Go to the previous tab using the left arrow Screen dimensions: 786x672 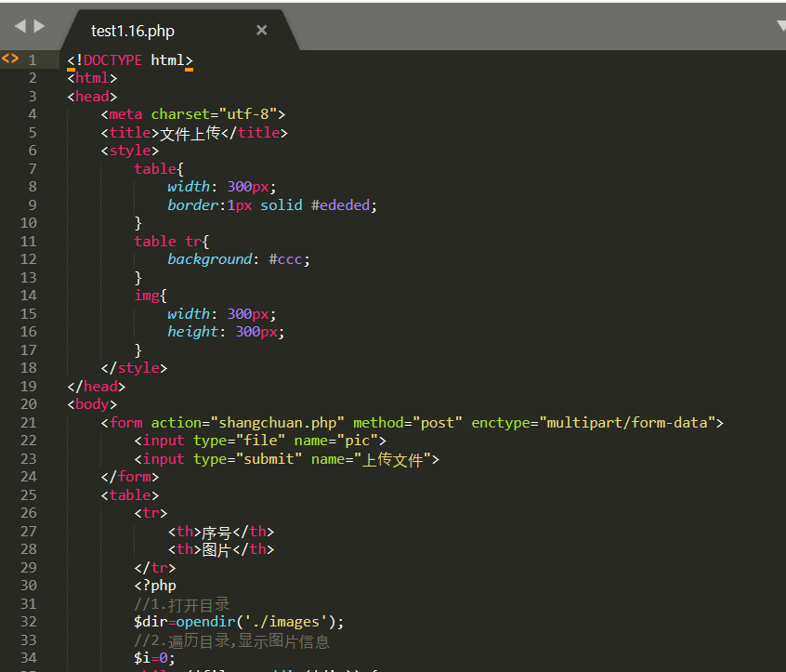pos(20,26)
